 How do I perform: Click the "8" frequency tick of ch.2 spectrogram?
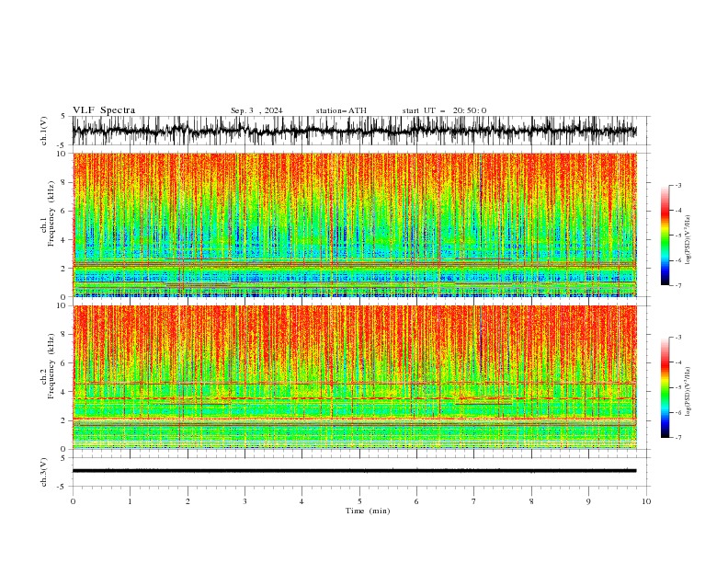[x=65, y=335]
